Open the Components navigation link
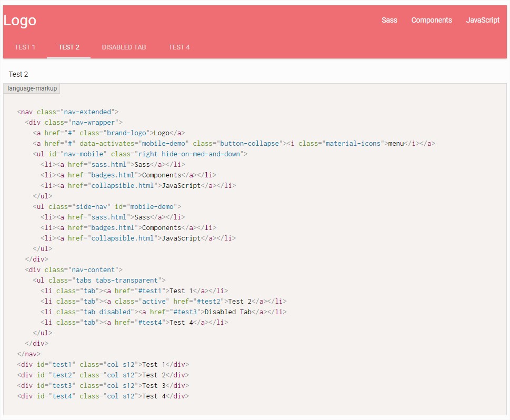Image resolution: width=510 pixels, height=420 pixels. (x=431, y=21)
